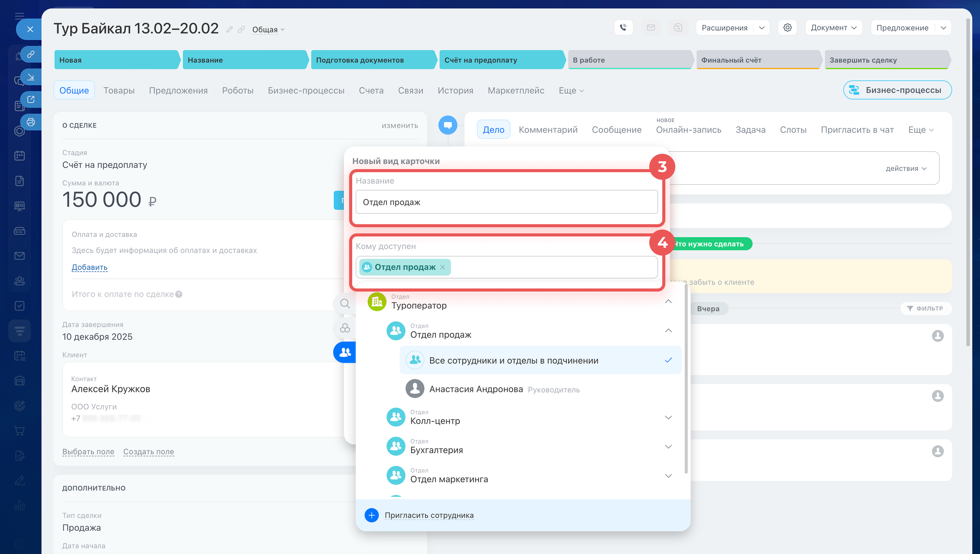Click the copy link icon on left panel
Viewport: 980px width, 554px height.
click(31, 54)
